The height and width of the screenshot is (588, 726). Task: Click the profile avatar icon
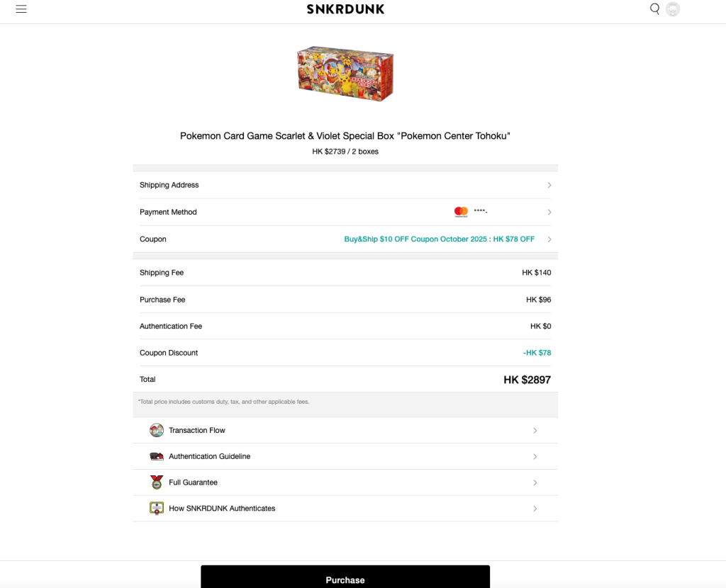(x=672, y=9)
